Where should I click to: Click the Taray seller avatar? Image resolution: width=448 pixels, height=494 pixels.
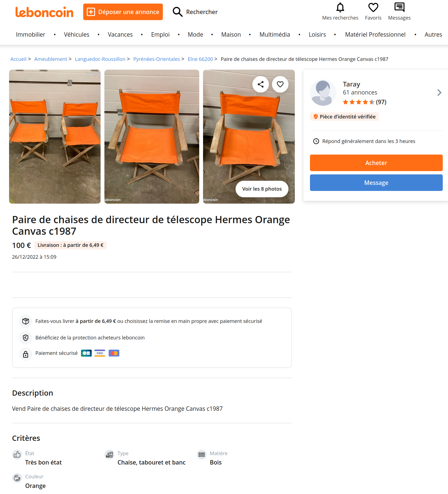tap(323, 93)
